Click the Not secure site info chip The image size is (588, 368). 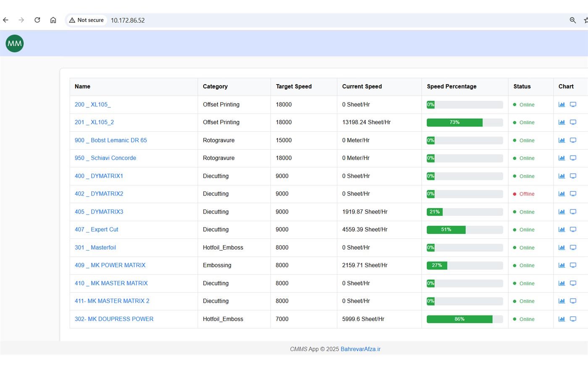[x=87, y=20]
